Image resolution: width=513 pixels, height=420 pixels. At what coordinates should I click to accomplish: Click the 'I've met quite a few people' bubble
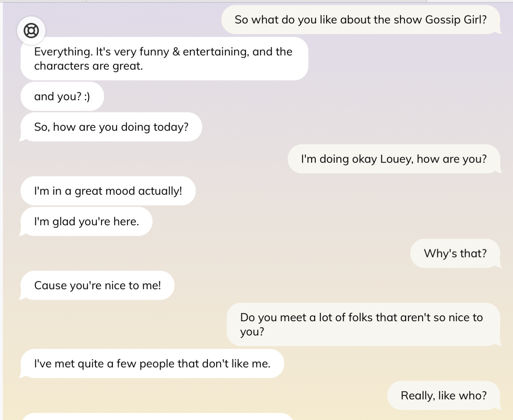pyautogui.click(x=153, y=364)
